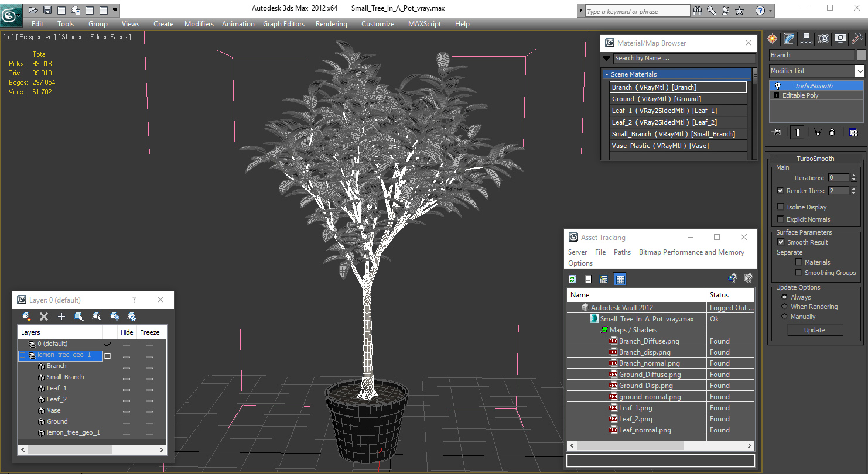Click Set Current Layer icon in Layer dialog
This screenshot has width=868, height=474.
click(97, 317)
